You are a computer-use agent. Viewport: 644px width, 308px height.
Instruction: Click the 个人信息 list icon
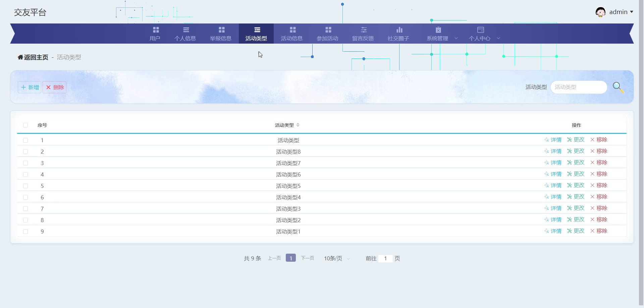coord(186,30)
